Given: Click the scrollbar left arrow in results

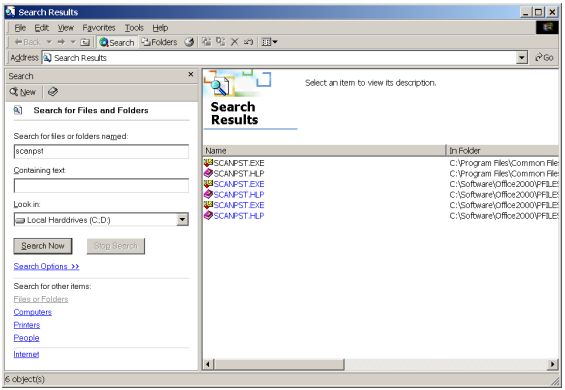Looking at the screenshot, I should 208,364.
